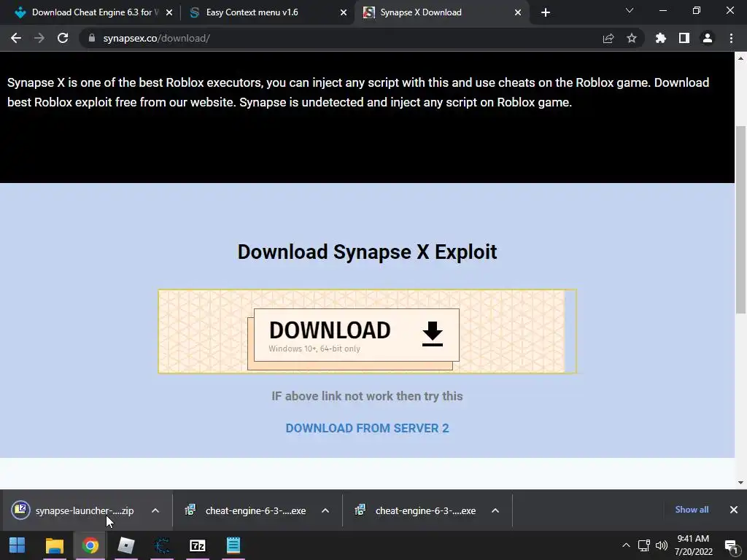
Task: Click "IF above link not work then try this"
Action: (x=367, y=396)
